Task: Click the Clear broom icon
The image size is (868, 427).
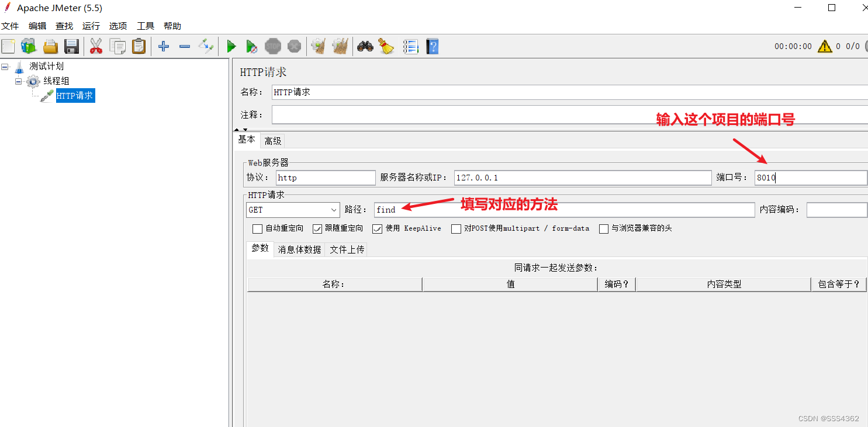Action: pos(318,46)
